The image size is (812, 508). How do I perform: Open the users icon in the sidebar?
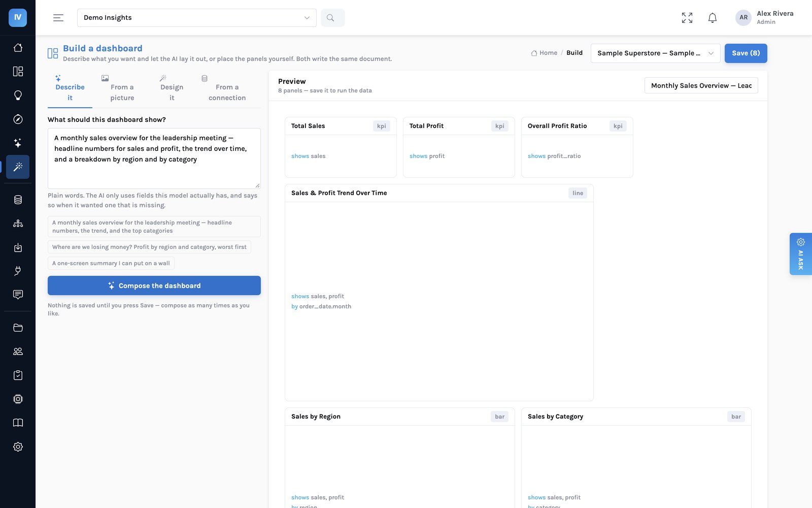[18, 352]
